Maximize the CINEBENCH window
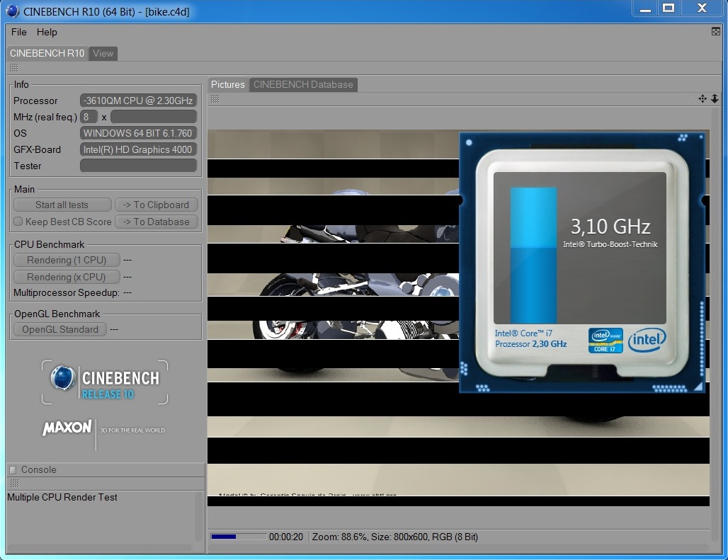This screenshot has height=560, width=728. 669,8
